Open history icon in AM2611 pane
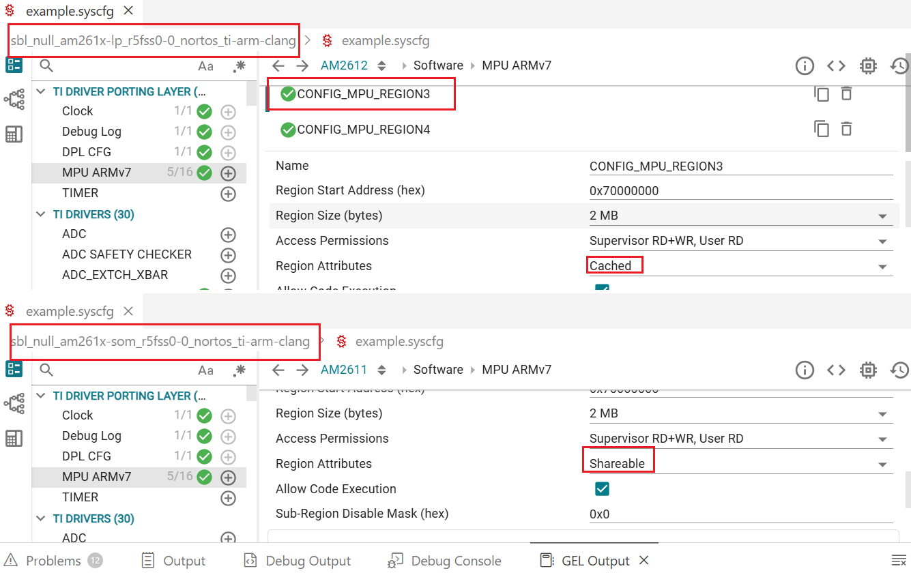The width and height of the screenshot is (911, 588). coord(899,370)
